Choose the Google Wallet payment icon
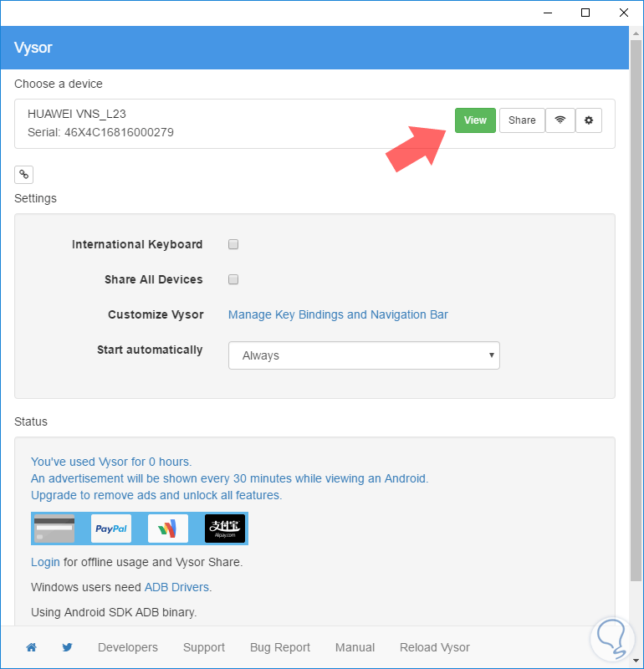 point(168,529)
